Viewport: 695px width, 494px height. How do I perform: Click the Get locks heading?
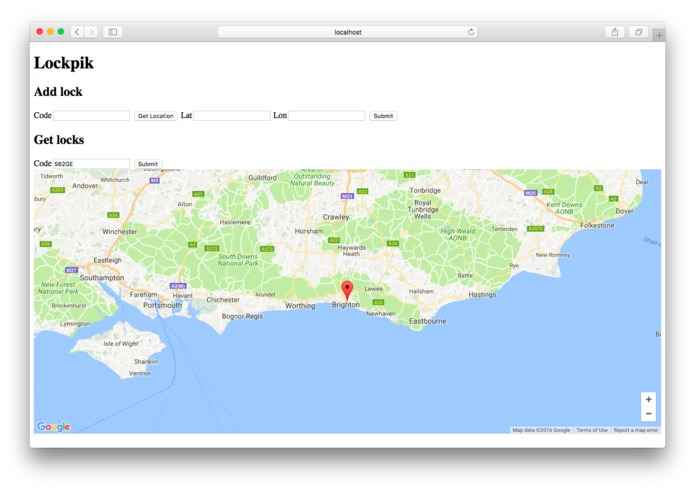click(59, 140)
